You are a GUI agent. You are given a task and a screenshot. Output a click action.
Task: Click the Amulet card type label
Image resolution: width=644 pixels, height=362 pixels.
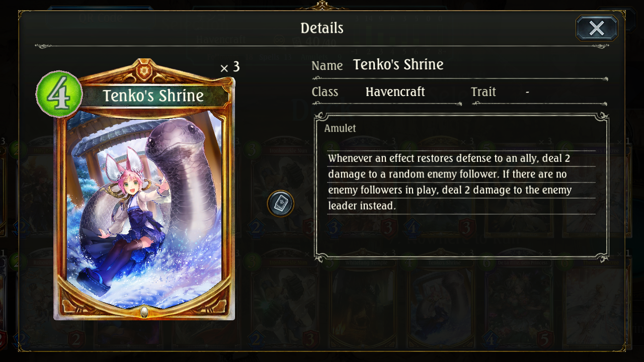[x=340, y=128]
